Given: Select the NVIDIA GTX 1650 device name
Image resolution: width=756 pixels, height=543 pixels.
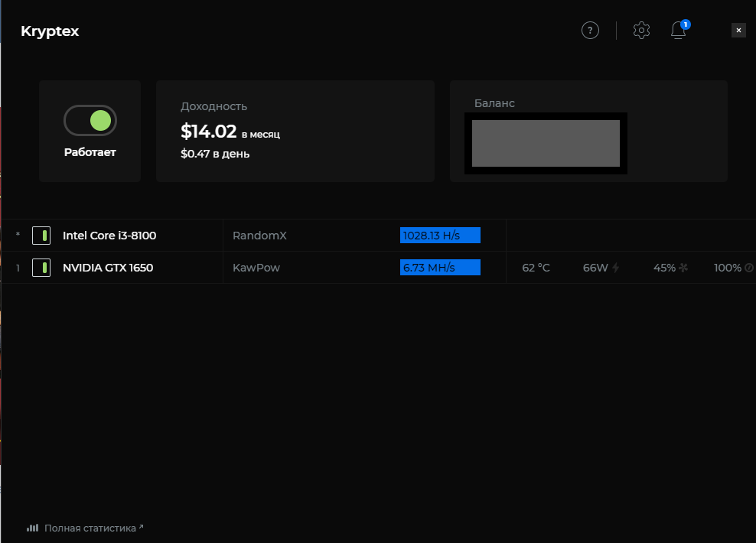Looking at the screenshot, I should [108, 268].
